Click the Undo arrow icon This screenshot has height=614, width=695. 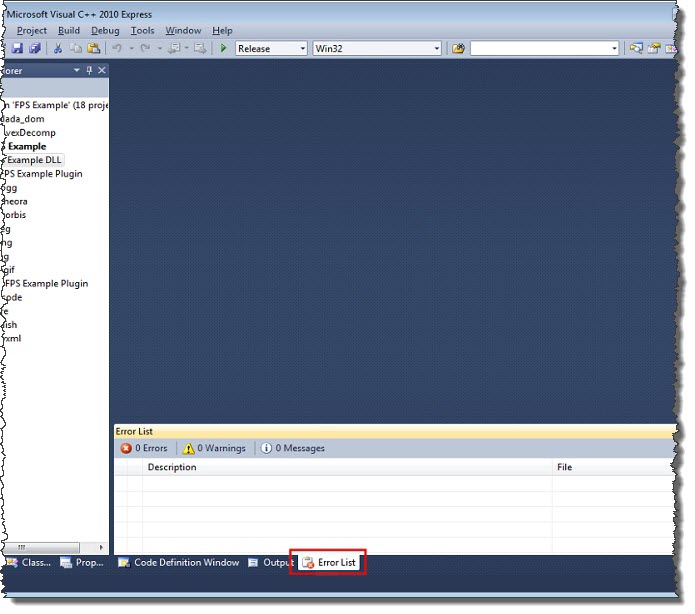pos(117,48)
